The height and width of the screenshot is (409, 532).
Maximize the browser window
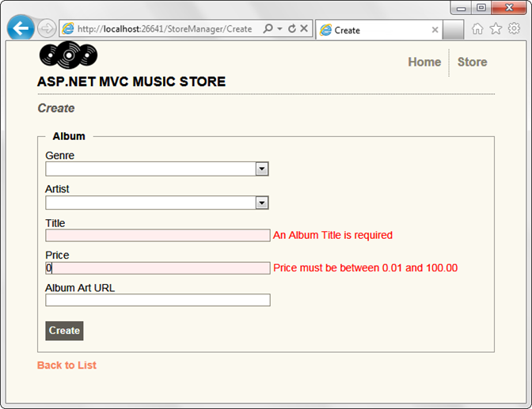pyautogui.click(x=481, y=8)
